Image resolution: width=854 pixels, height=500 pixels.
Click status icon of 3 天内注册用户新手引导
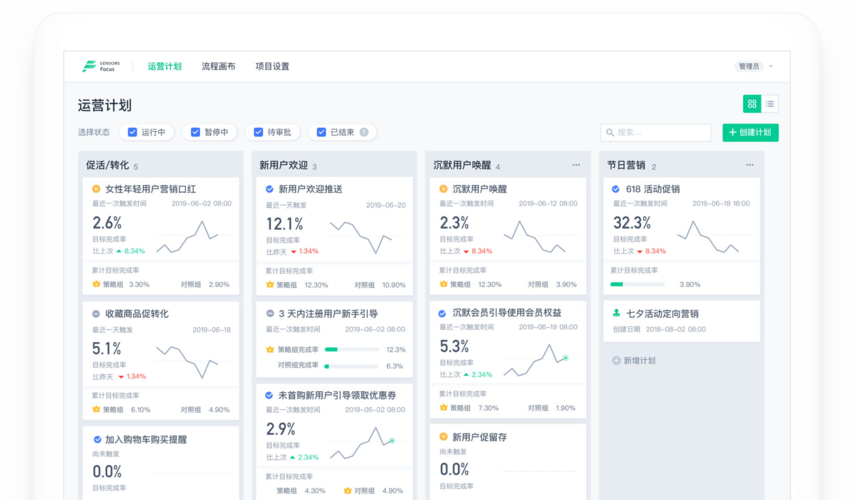coord(270,314)
